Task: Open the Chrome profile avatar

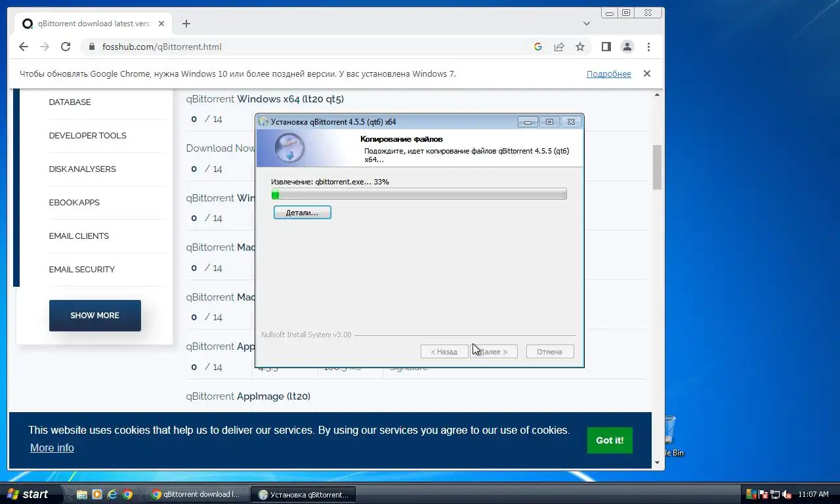Action: click(627, 47)
